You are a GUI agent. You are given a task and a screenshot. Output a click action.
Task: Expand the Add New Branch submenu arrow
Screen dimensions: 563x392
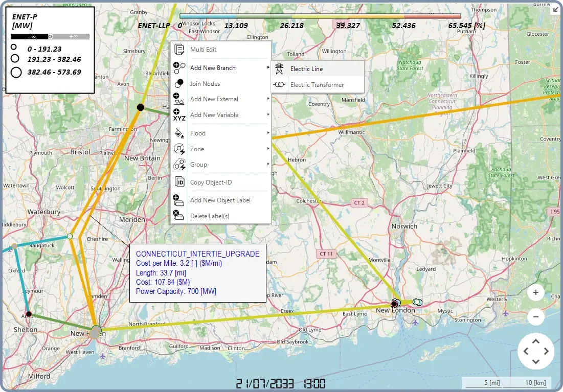[x=268, y=68]
